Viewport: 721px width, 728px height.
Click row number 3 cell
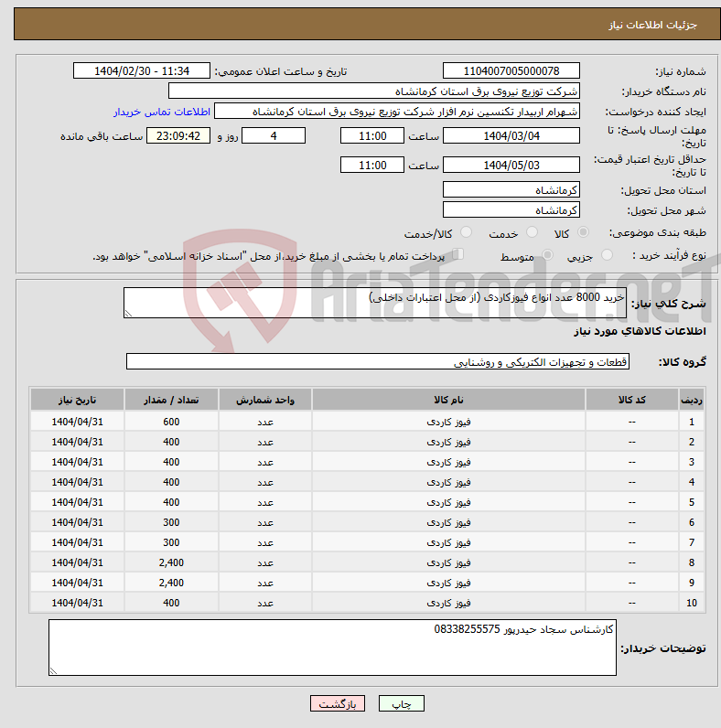pos(692,462)
